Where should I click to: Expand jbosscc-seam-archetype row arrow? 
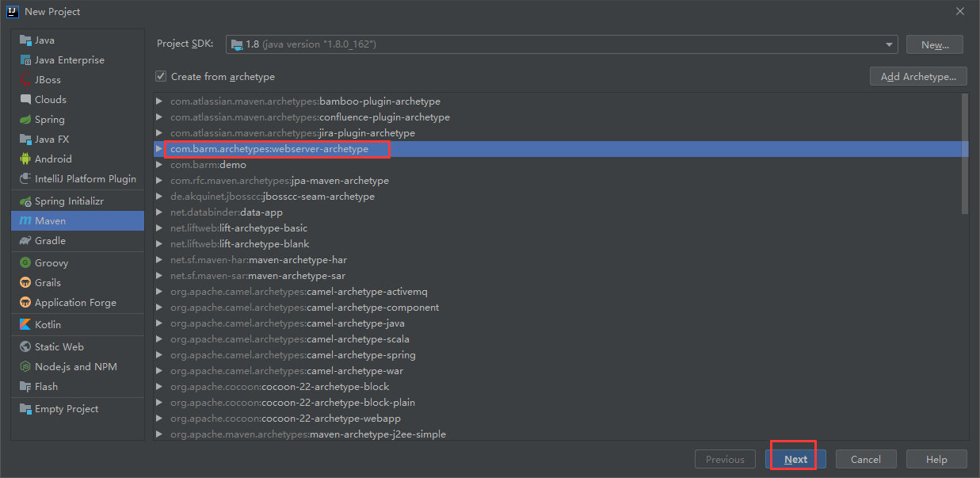coord(159,197)
